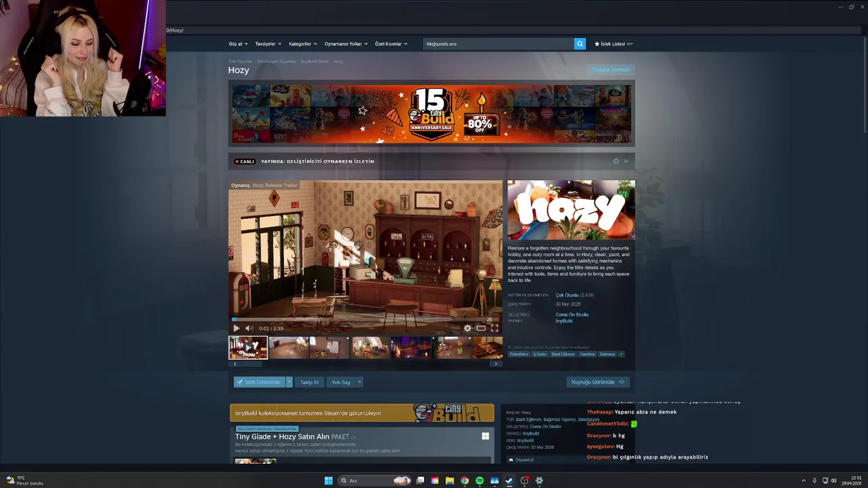Open the tinyBuild publisher link
The width and height of the screenshot is (868, 488).
point(564,321)
